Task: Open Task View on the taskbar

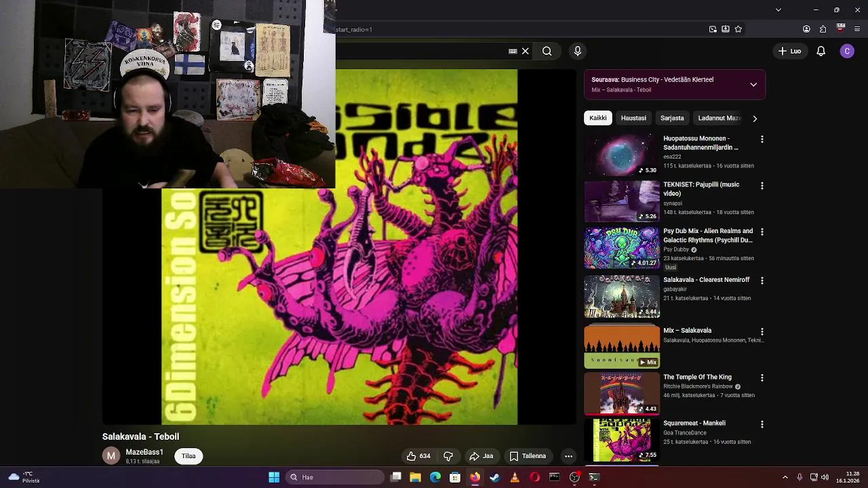Action: coord(396,477)
